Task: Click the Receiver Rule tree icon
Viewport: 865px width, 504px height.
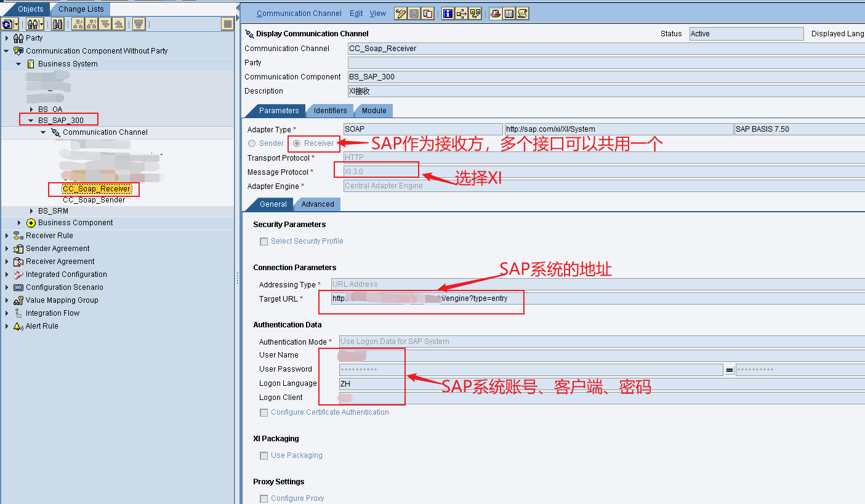Action: pos(18,236)
